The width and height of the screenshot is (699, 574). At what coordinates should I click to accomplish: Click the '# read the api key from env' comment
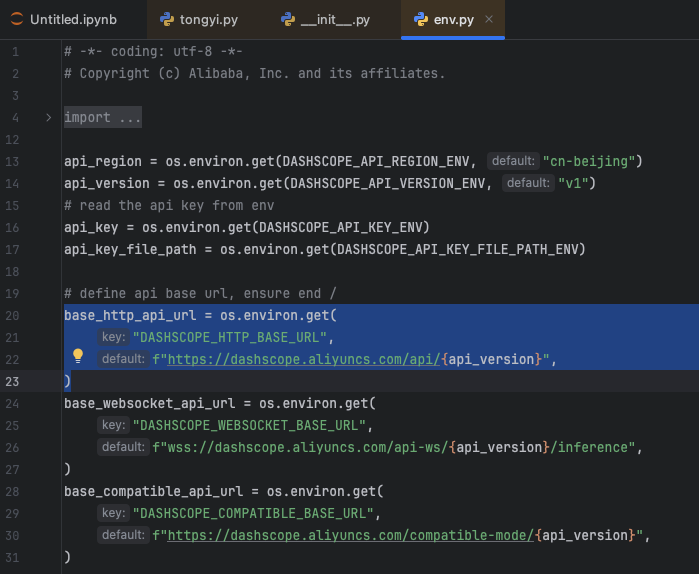tap(169, 205)
